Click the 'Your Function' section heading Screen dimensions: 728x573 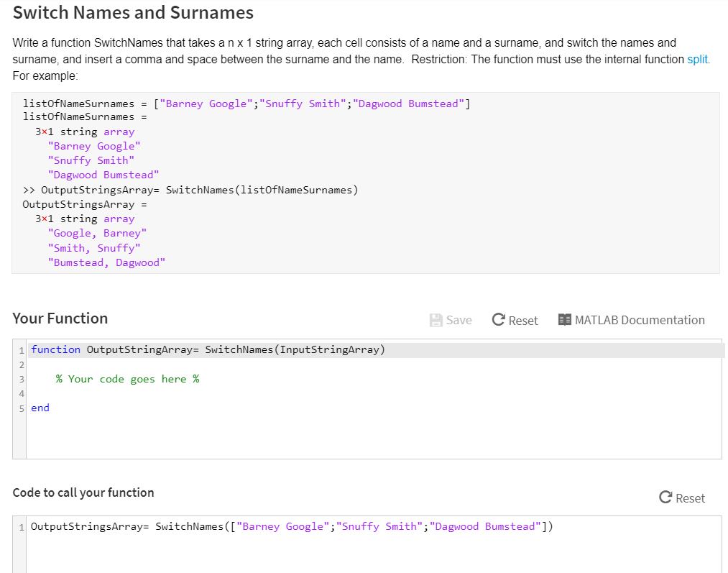(60, 318)
